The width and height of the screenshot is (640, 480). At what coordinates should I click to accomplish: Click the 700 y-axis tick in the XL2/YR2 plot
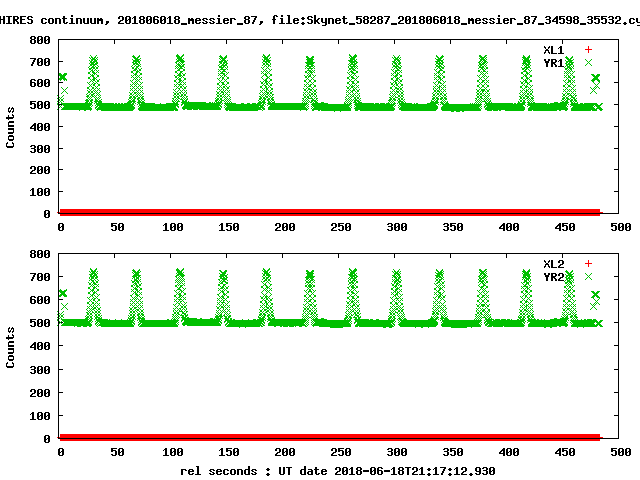pos(40,277)
